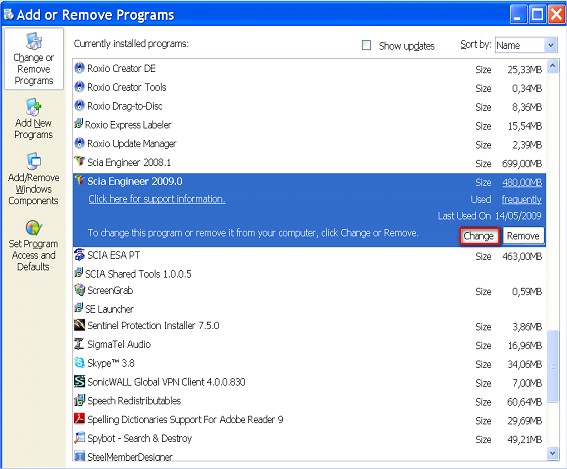Select the Roxio Creator DE entry text
The height and width of the screenshot is (469, 567).
coord(122,68)
